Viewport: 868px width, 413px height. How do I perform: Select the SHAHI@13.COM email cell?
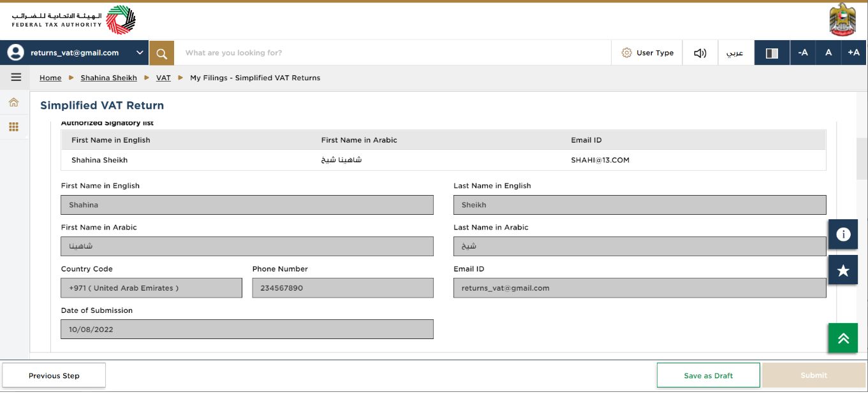point(600,160)
